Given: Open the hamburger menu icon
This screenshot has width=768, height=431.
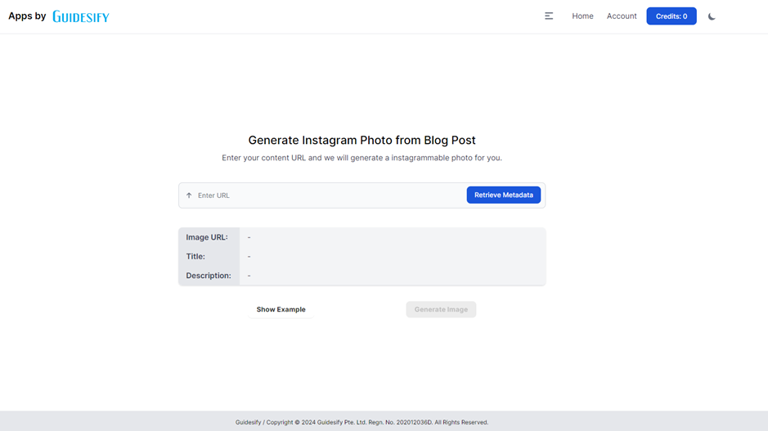Looking at the screenshot, I should (x=549, y=16).
